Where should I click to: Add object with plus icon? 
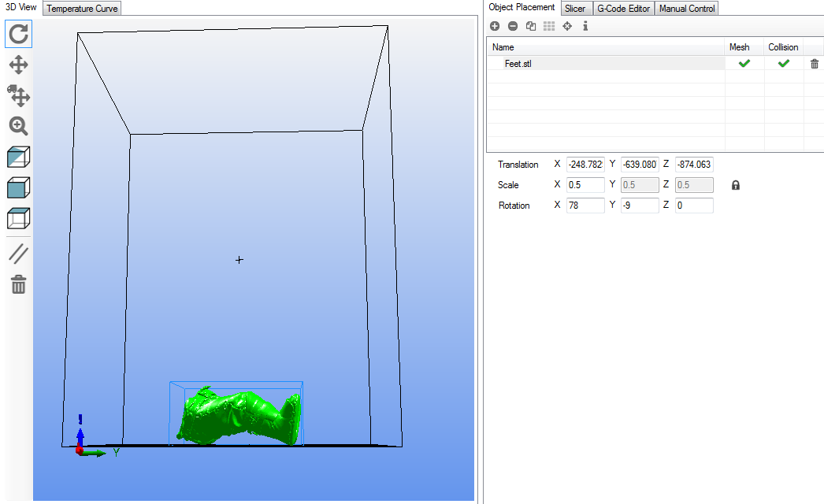495,26
